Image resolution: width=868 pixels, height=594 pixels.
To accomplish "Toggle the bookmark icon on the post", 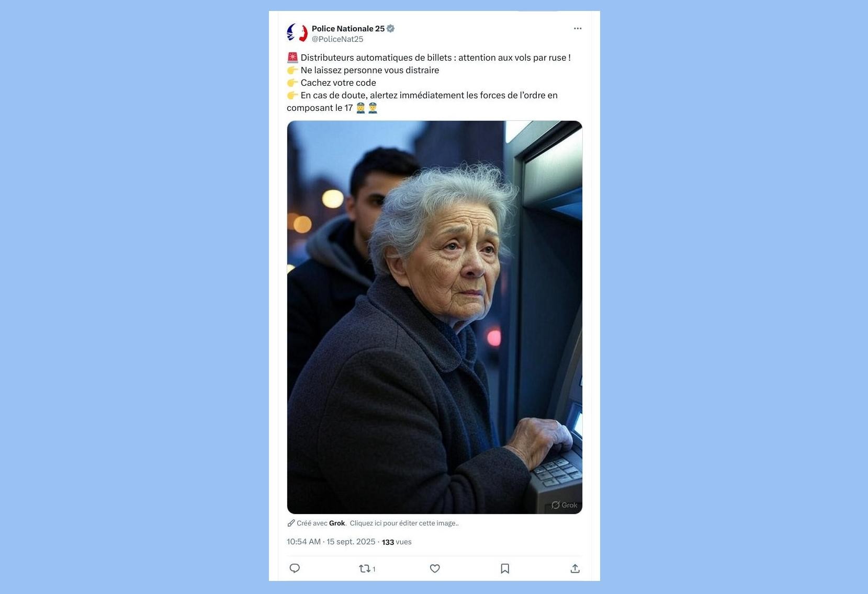I will (x=505, y=568).
